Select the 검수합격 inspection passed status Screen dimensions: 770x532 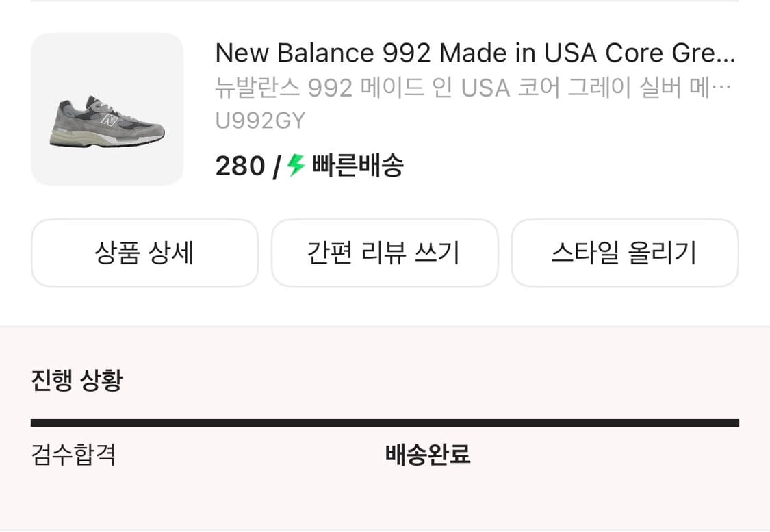[x=74, y=455]
